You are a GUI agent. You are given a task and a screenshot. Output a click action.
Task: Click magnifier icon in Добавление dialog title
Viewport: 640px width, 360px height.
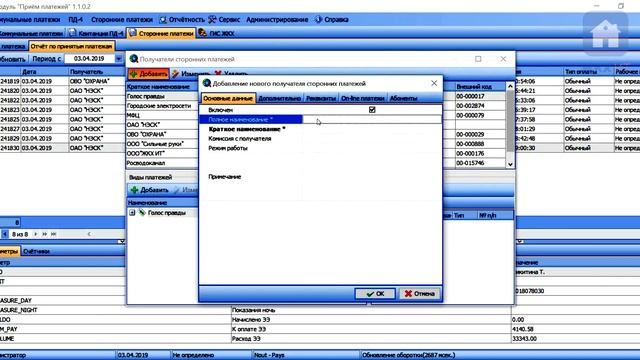pos(207,83)
